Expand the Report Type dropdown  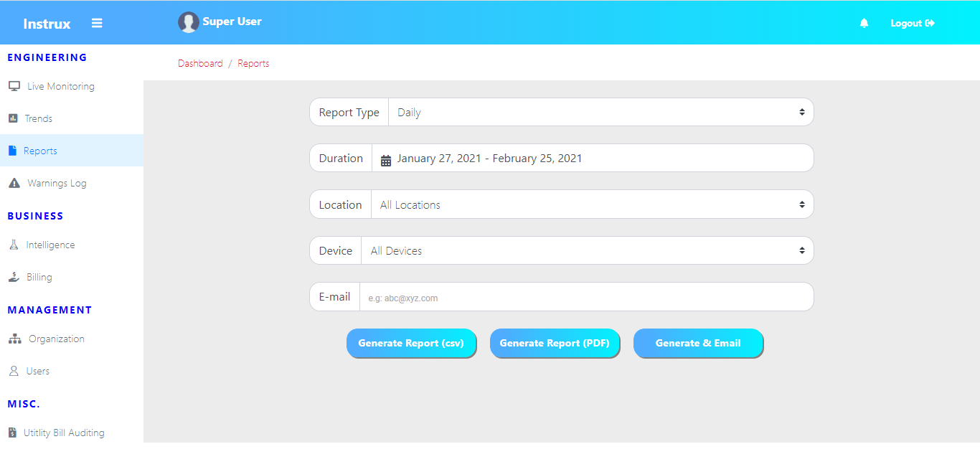[x=600, y=113]
